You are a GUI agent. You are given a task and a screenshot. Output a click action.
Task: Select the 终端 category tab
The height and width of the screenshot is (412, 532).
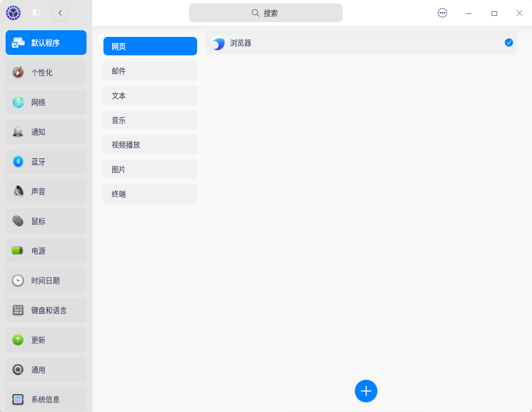coord(151,194)
